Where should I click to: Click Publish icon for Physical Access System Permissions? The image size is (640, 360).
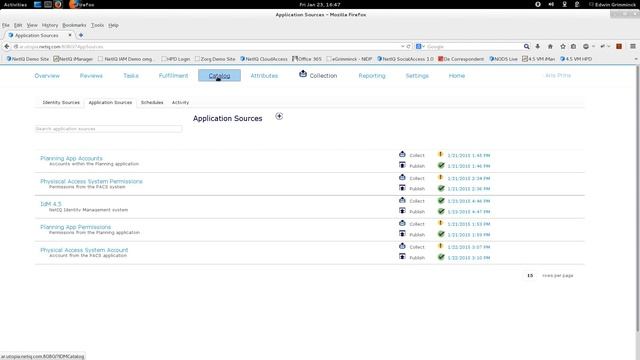[x=402, y=188]
